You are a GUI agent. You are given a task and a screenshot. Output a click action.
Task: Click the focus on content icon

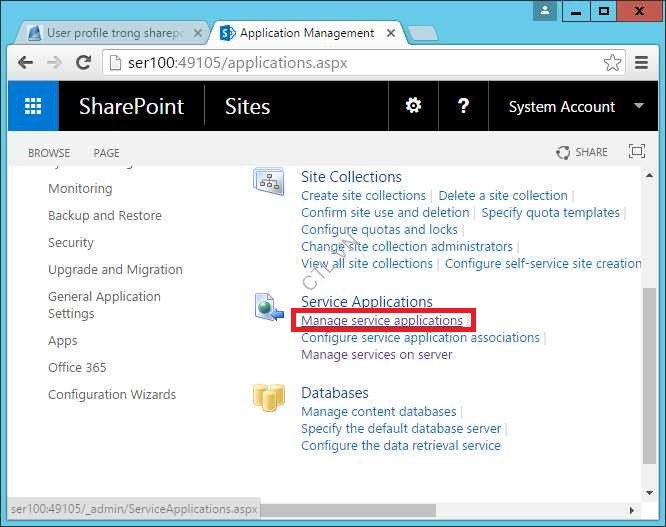click(636, 152)
